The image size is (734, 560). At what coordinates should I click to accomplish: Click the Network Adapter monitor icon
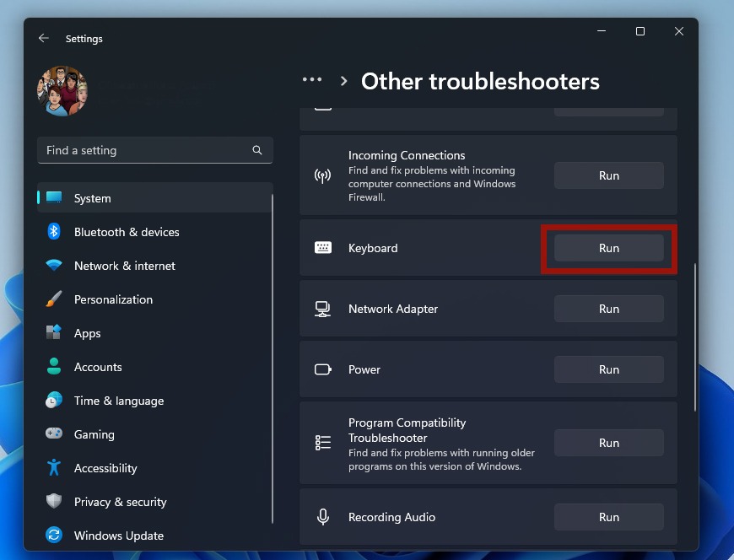coord(322,309)
